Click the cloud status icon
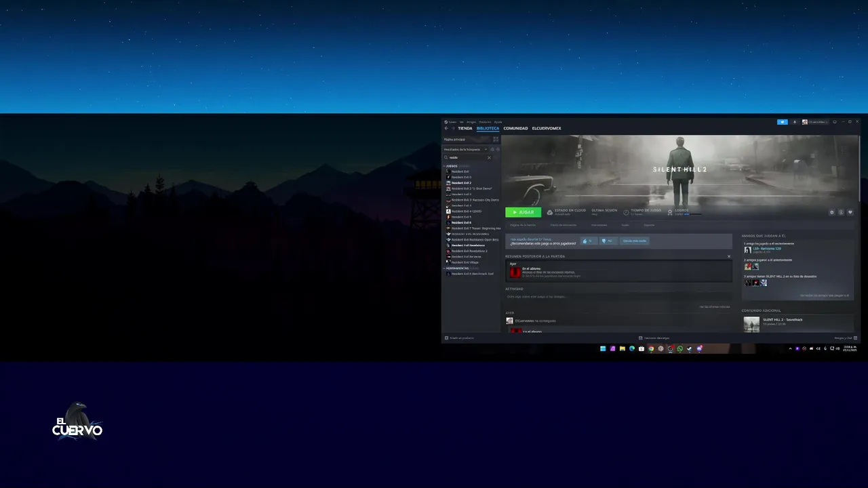The height and width of the screenshot is (488, 868). (550, 212)
